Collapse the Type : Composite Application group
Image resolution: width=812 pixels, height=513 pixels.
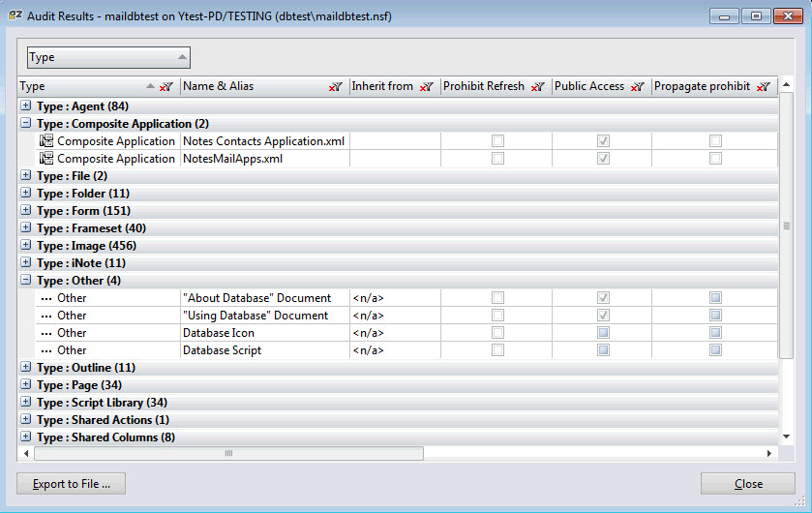coord(26,124)
